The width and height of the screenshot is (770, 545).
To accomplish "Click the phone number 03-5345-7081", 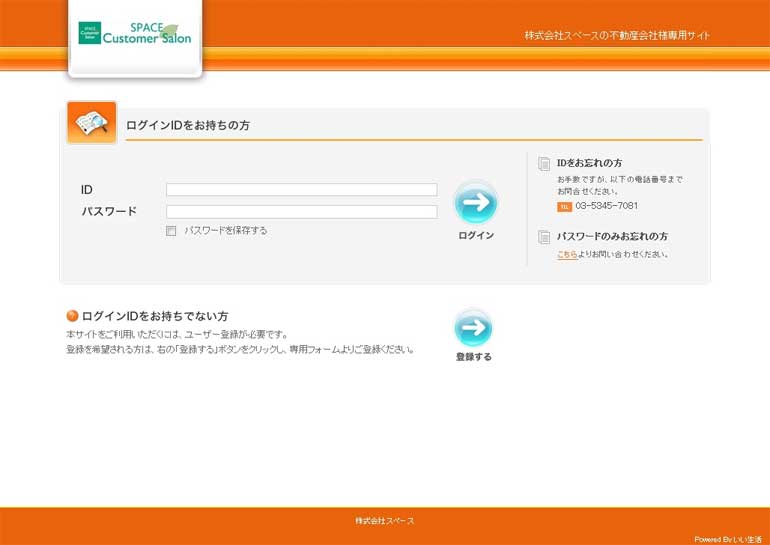I will click(x=606, y=206).
